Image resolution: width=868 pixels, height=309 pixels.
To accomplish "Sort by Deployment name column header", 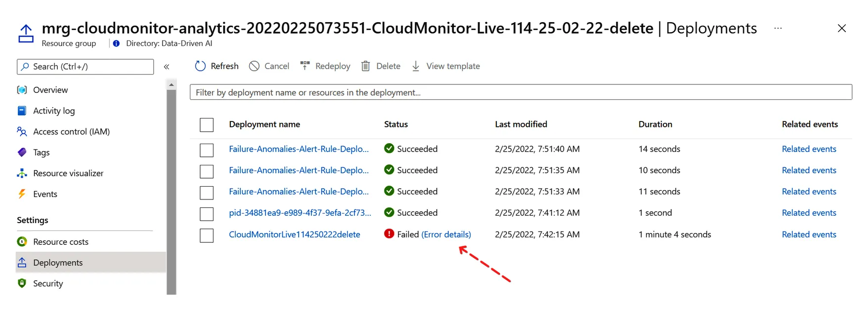I will (264, 124).
